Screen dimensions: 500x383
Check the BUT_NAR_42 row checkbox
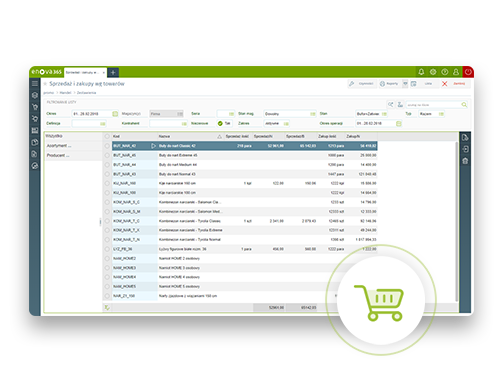[x=107, y=146]
